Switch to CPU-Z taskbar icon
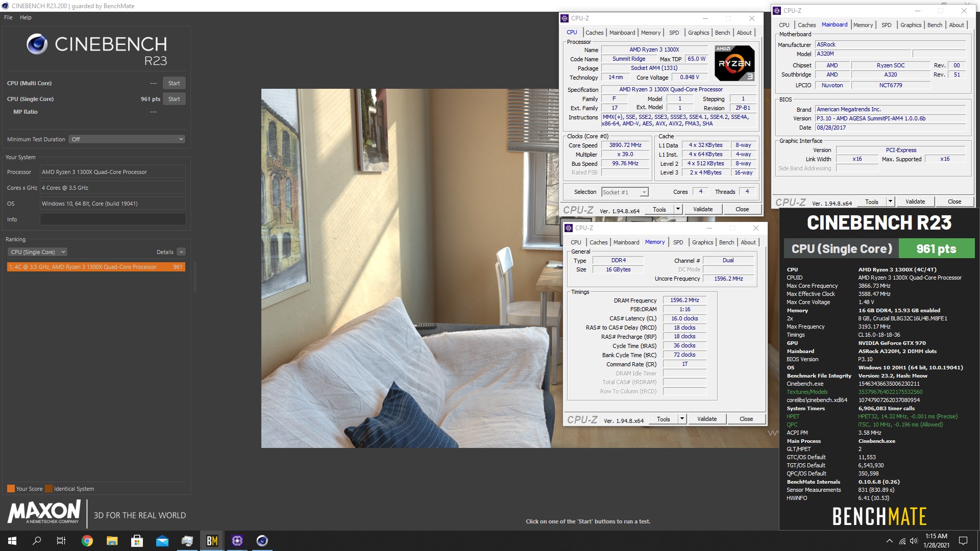 pyautogui.click(x=237, y=541)
